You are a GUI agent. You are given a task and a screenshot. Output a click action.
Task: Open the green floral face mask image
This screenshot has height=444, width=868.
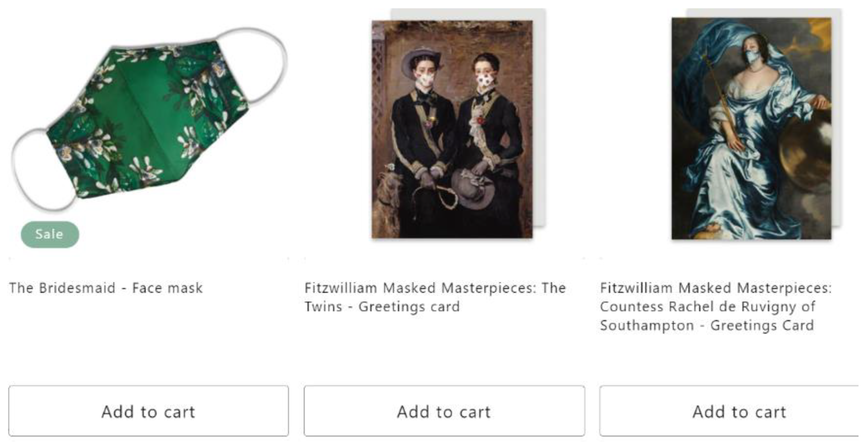pos(148,118)
